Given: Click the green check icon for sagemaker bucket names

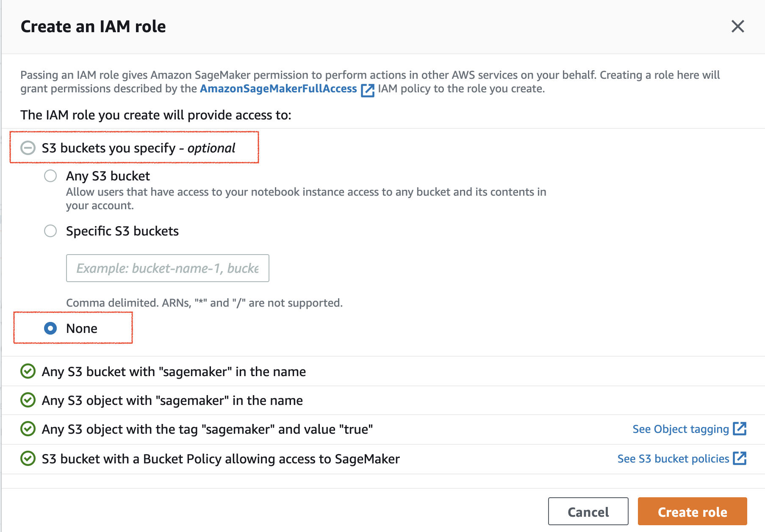Looking at the screenshot, I should [x=27, y=371].
